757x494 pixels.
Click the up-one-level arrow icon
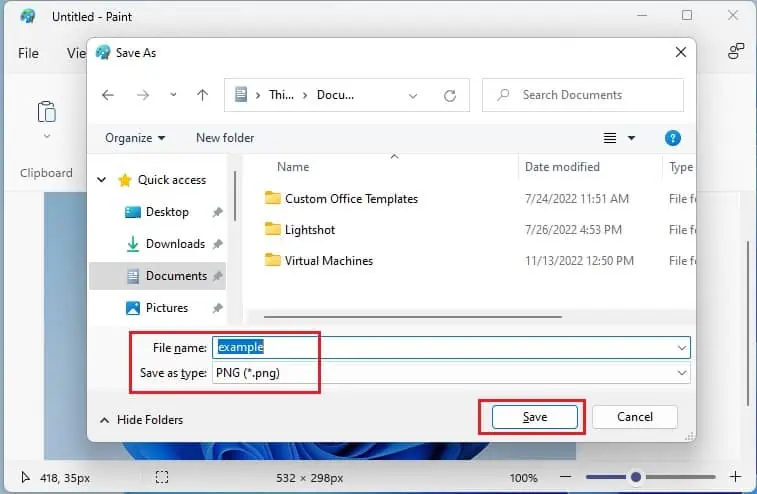tap(202, 95)
